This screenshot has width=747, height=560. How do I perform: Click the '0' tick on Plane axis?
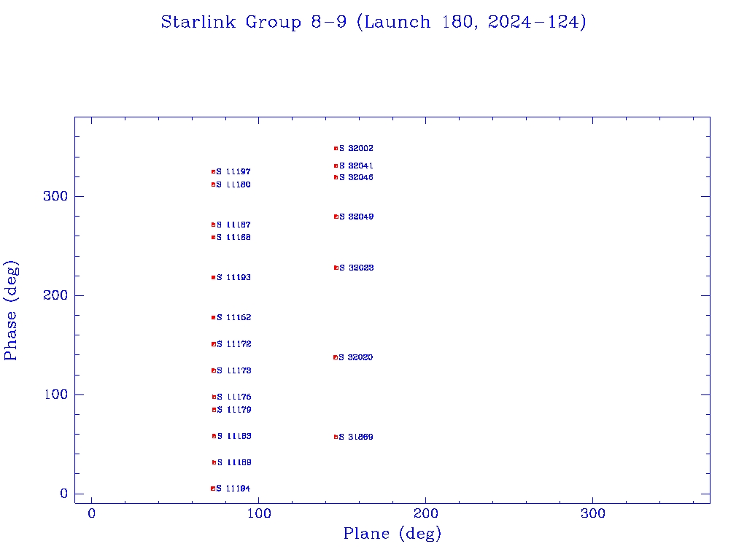click(x=91, y=513)
